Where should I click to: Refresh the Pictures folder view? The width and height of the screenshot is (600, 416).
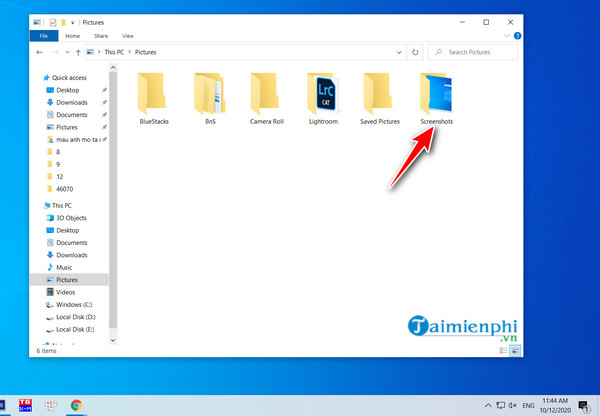click(x=415, y=52)
